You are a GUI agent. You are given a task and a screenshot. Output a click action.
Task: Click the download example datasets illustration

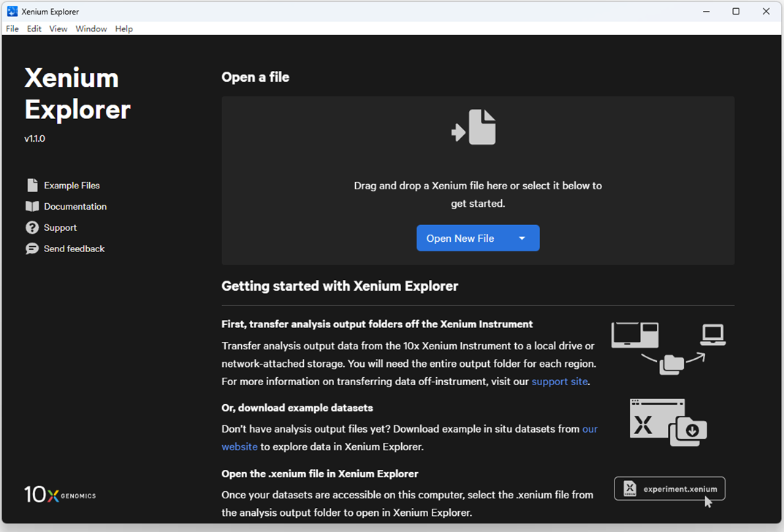tap(668, 422)
